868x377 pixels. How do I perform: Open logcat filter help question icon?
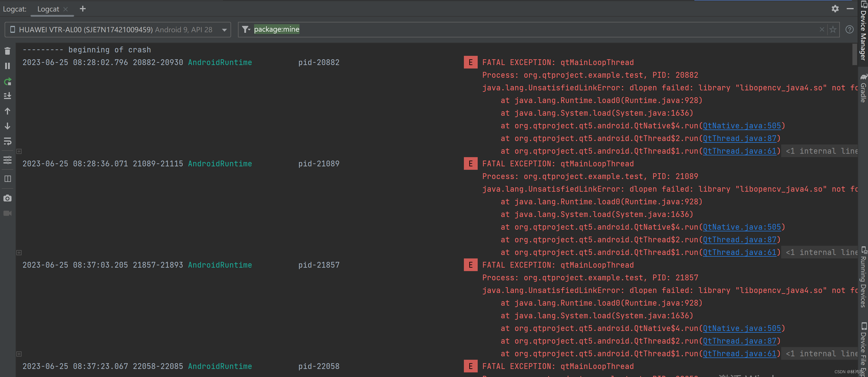pyautogui.click(x=850, y=29)
